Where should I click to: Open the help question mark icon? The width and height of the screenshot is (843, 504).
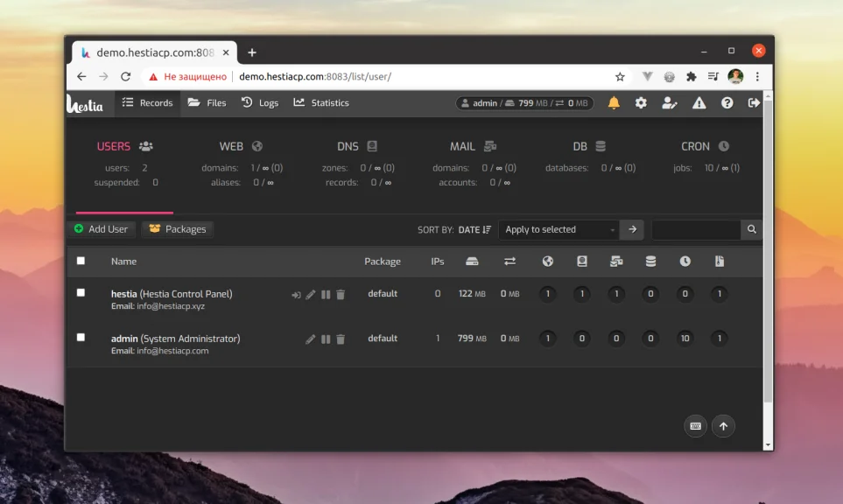pyautogui.click(x=727, y=103)
